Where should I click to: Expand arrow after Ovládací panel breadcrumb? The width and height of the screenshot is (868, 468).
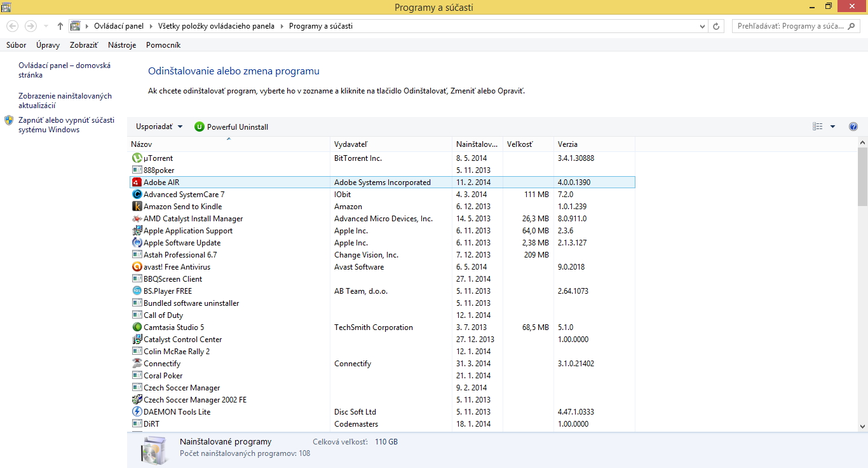point(151,26)
